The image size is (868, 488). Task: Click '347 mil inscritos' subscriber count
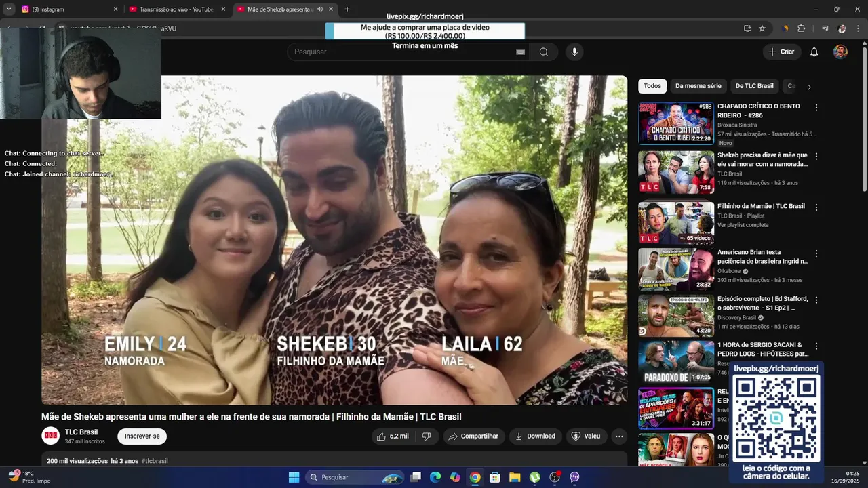85,441
